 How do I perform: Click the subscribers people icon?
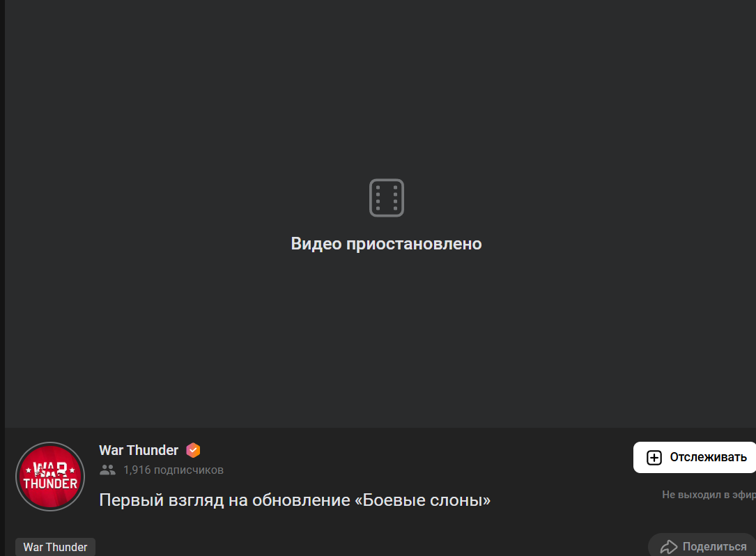107,470
